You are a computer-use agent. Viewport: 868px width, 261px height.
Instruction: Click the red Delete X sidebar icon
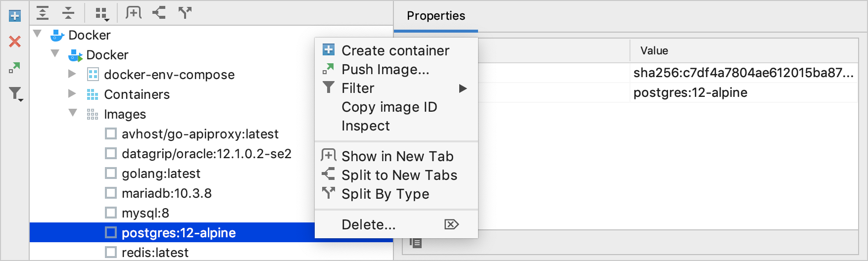tap(15, 42)
